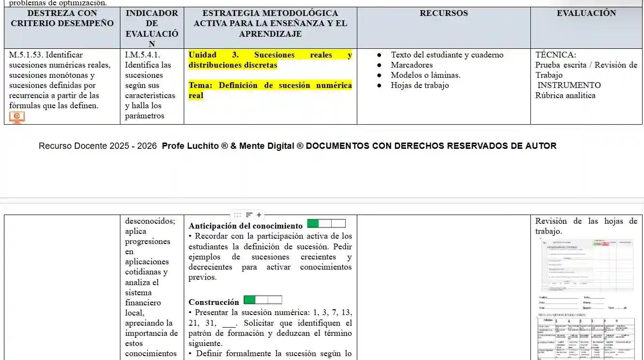Click the table drag handle dots icon
Screen dimensions: 644x360
237,215
